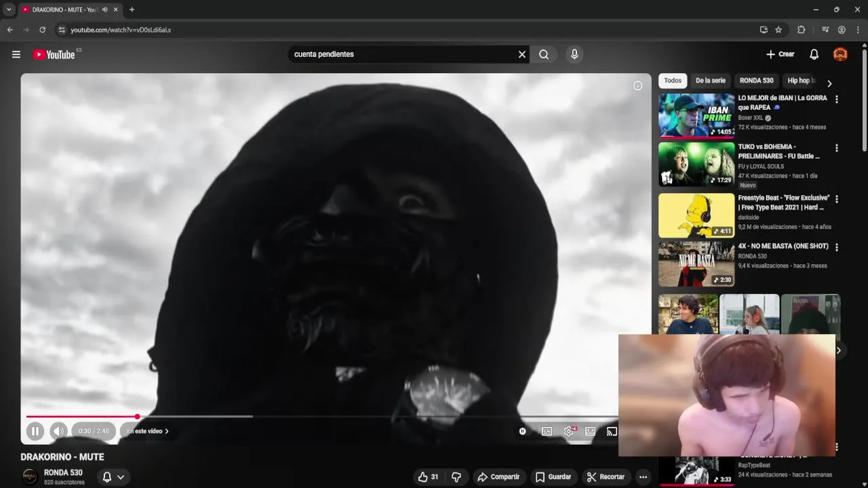Cast video to a device

[x=612, y=431]
